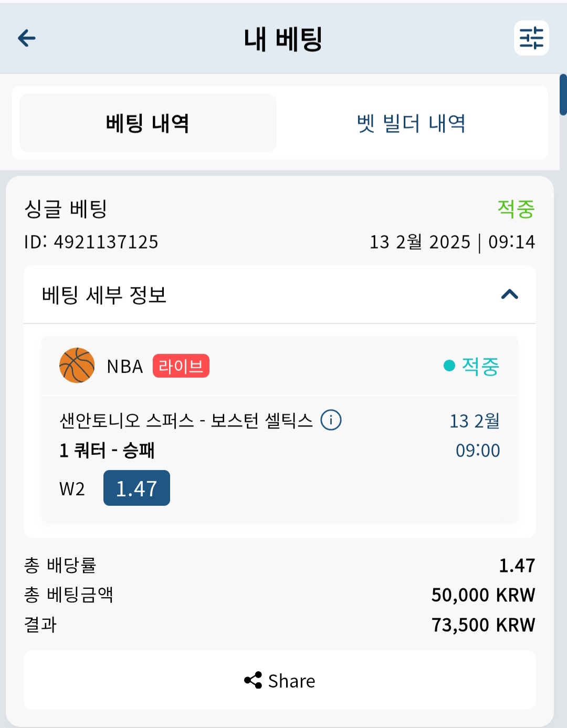The width and height of the screenshot is (567, 728).
Task: Click the share network icon
Action: pos(253,680)
